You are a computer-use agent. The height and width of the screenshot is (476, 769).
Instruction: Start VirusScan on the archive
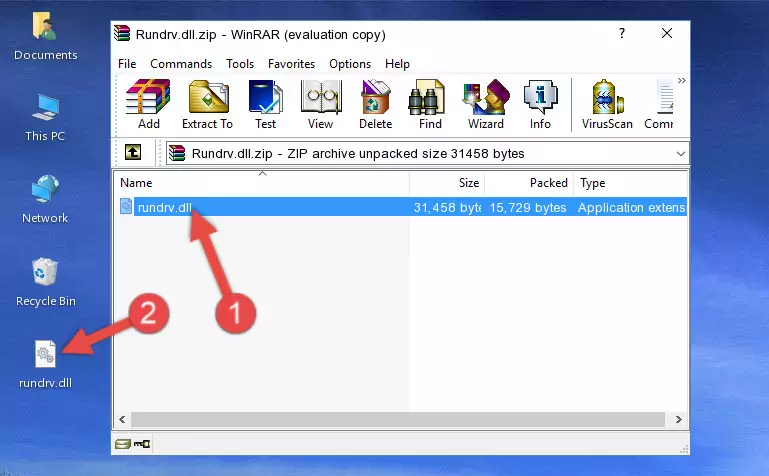(607, 104)
